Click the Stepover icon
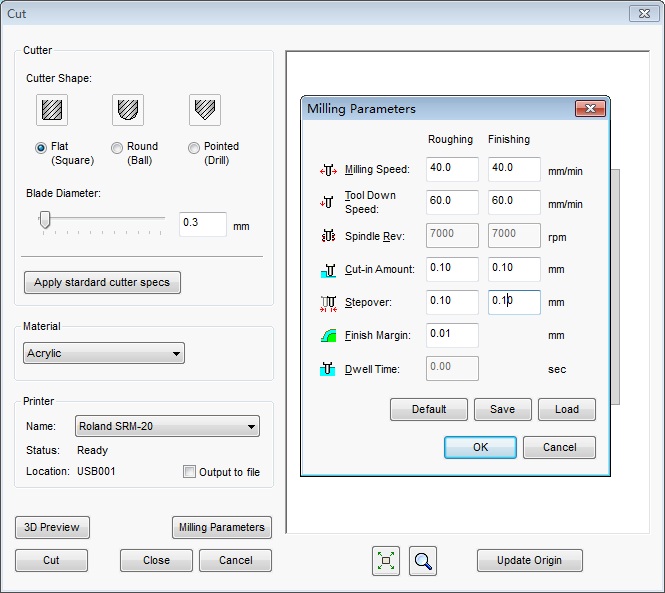 tap(328, 303)
